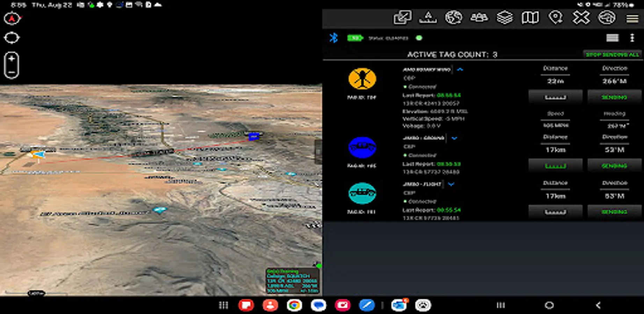This screenshot has height=314, width=644.
Task: Select the 53°M direction in JIMBO GROUND row
Action: 614,150
